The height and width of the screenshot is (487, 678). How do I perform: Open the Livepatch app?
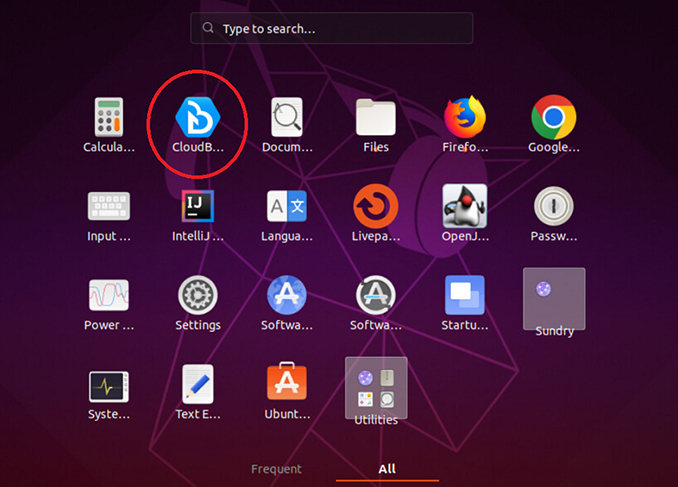376,206
